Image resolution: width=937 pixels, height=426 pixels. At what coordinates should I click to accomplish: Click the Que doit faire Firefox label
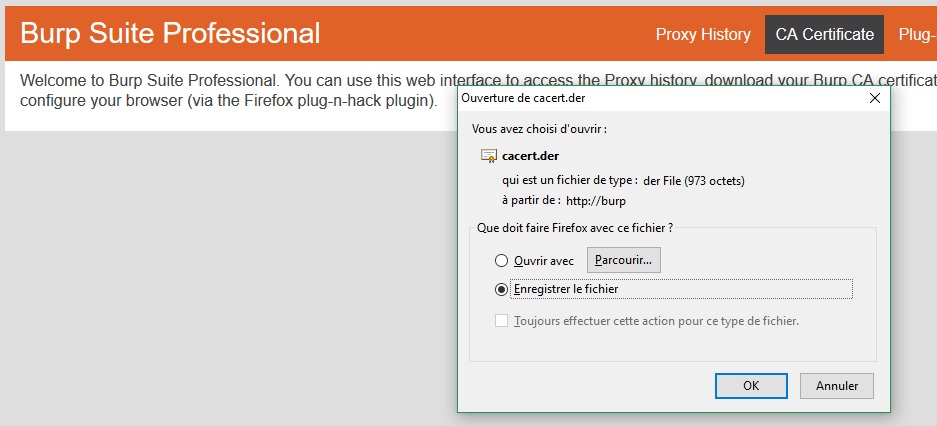(575, 228)
